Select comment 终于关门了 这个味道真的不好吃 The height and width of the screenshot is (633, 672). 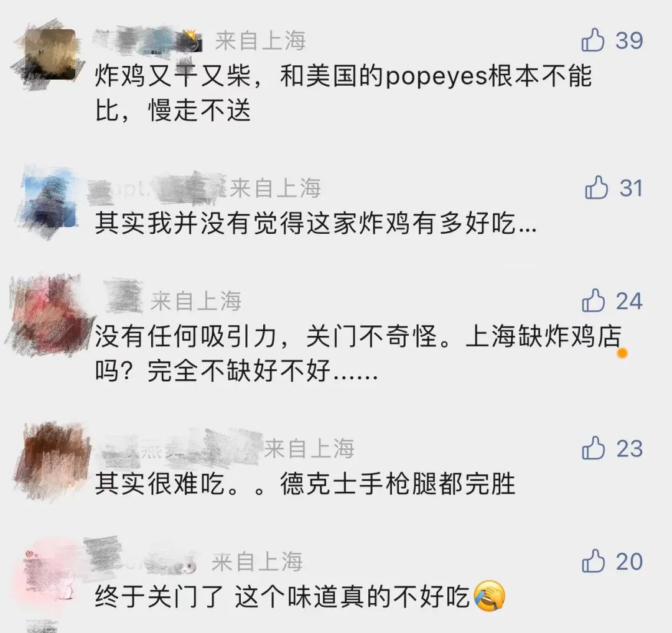tap(282, 596)
